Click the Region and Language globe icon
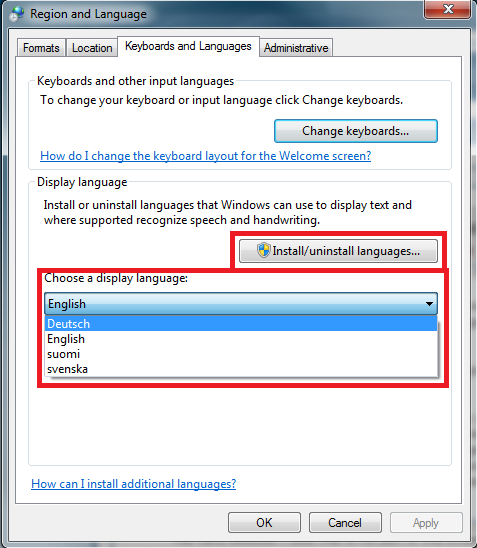The image size is (477, 548). [17, 14]
